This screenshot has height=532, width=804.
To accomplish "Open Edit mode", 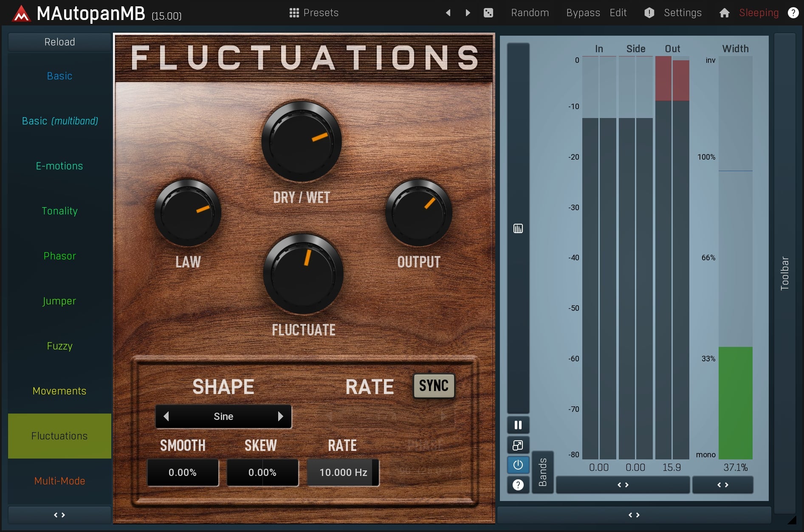I will click(618, 13).
